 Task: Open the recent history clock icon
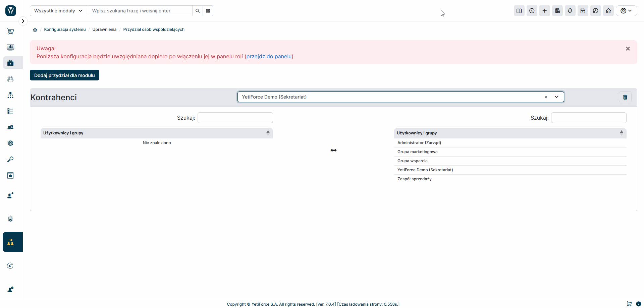click(595, 11)
